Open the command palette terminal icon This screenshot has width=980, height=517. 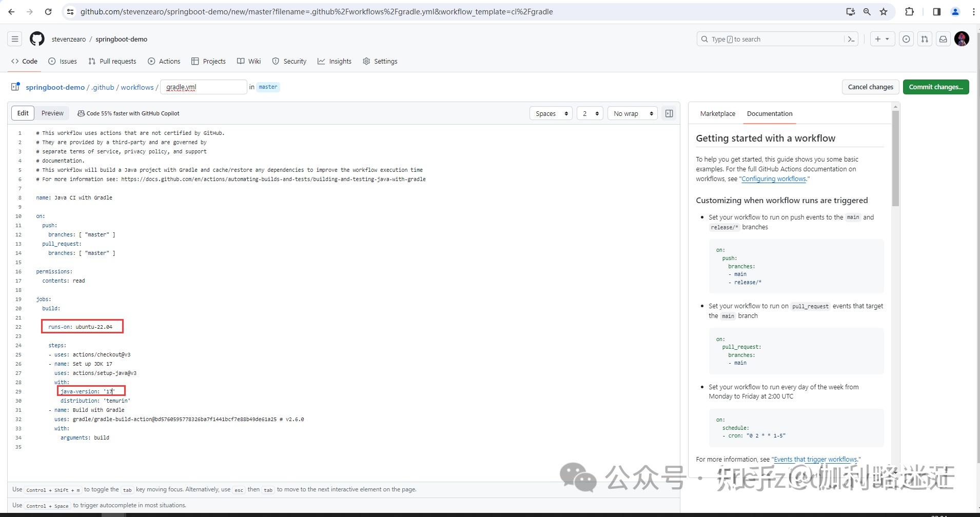(x=851, y=39)
